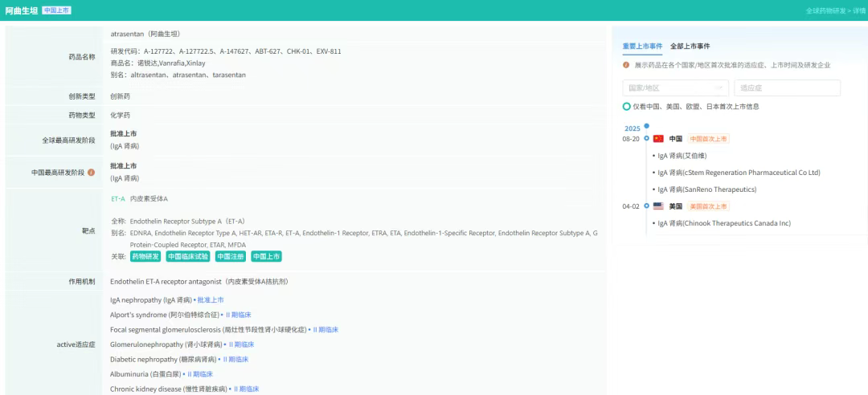
Task: Click the timeline dot for 08-20
Action: click(646, 139)
